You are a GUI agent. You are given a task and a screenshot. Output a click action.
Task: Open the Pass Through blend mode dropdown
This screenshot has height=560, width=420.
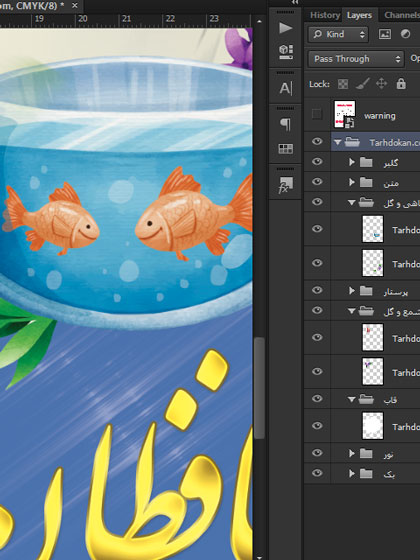(356, 59)
